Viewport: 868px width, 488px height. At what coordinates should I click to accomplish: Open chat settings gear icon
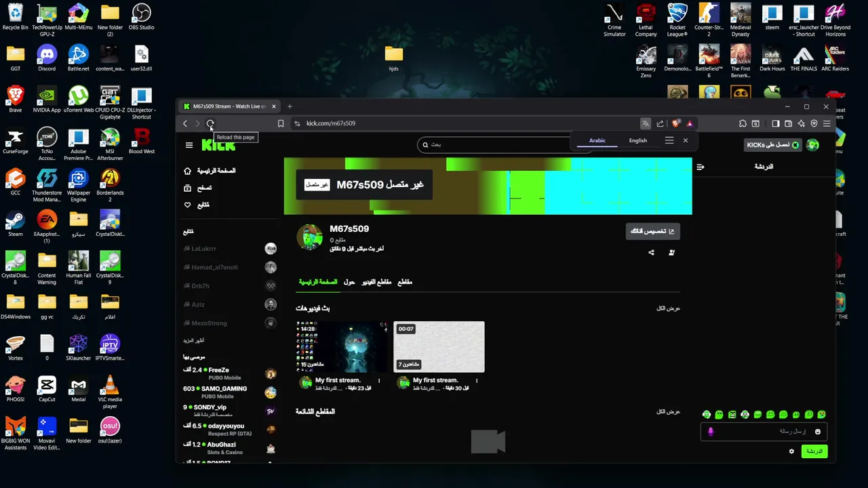pos(791,451)
